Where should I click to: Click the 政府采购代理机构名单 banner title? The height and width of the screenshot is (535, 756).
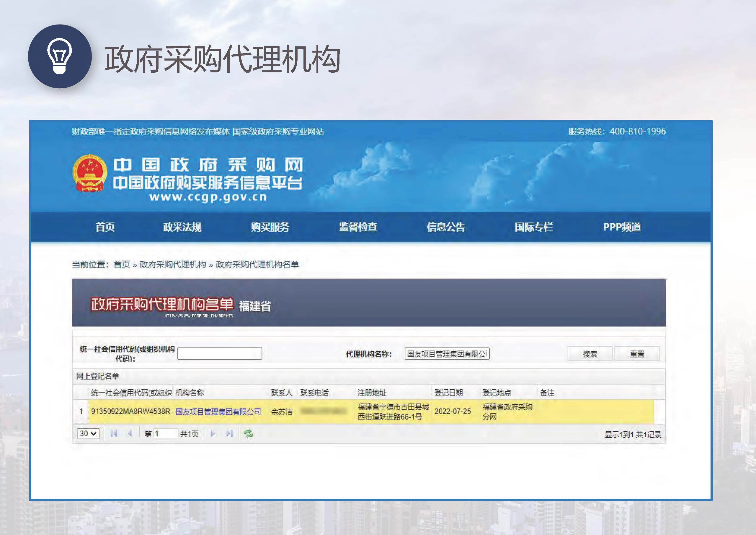pos(162,304)
